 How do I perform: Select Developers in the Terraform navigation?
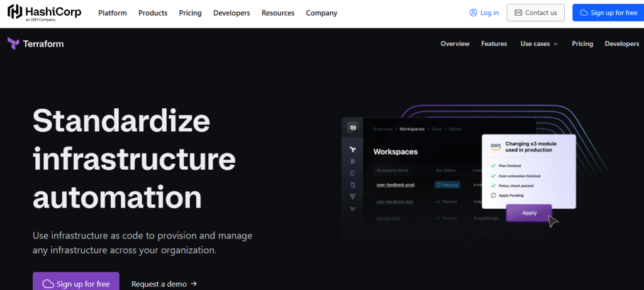coord(622,43)
